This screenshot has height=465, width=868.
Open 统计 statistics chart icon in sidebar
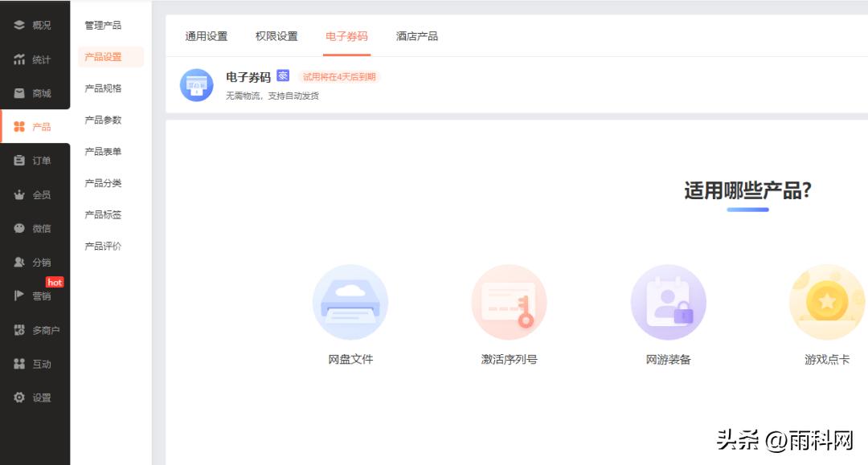coord(19,59)
